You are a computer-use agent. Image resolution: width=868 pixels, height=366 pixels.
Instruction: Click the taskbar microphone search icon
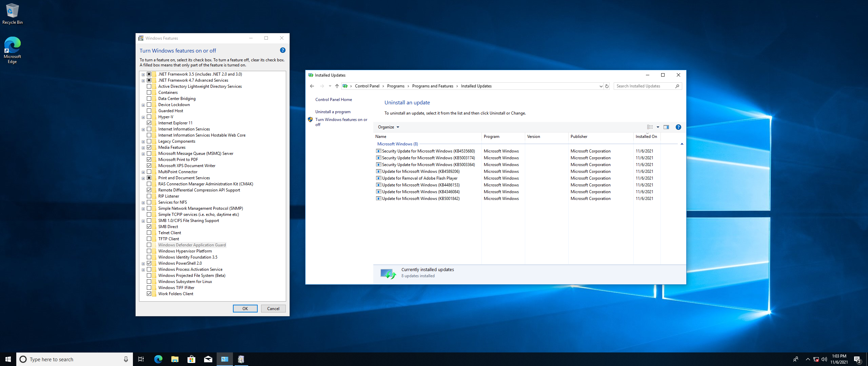tap(126, 359)
